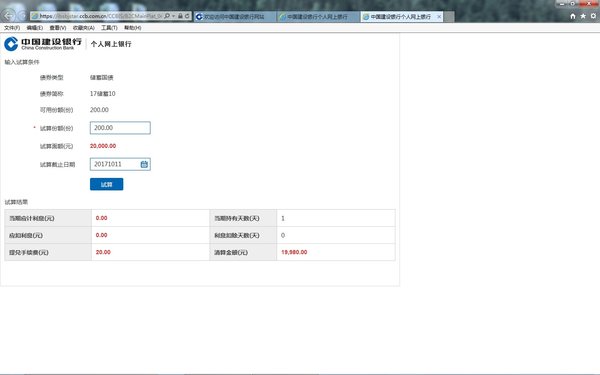The height and width of the screenshot is (375, 600).
Task: Click the 试算份额 input field showing 200.00
Action: [120, 128]
